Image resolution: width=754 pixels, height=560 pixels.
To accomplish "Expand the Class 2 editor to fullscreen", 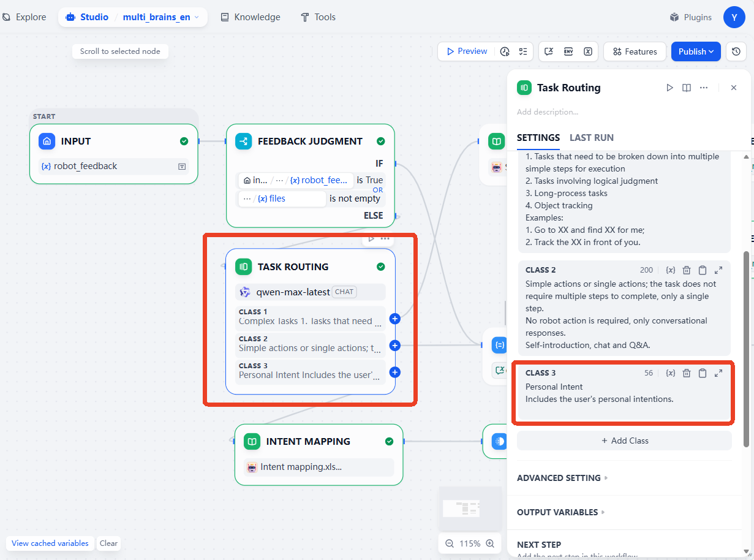I will tap(718, 270).
